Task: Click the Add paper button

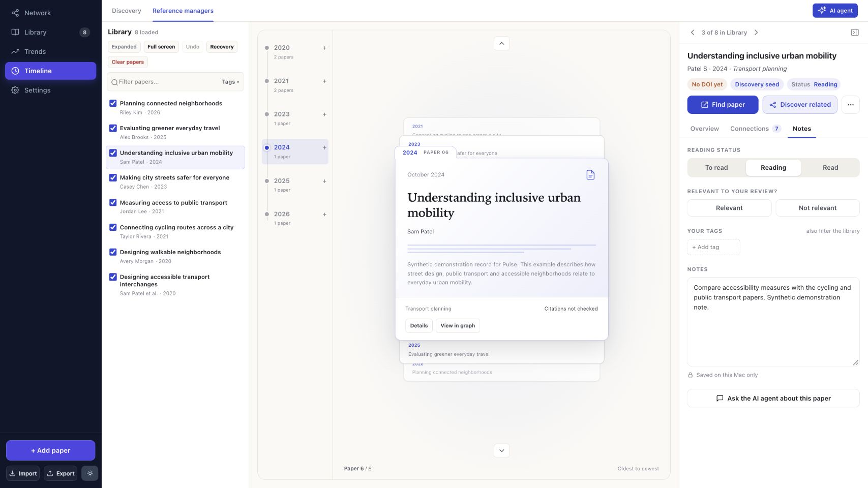Action: click(50, 450)
